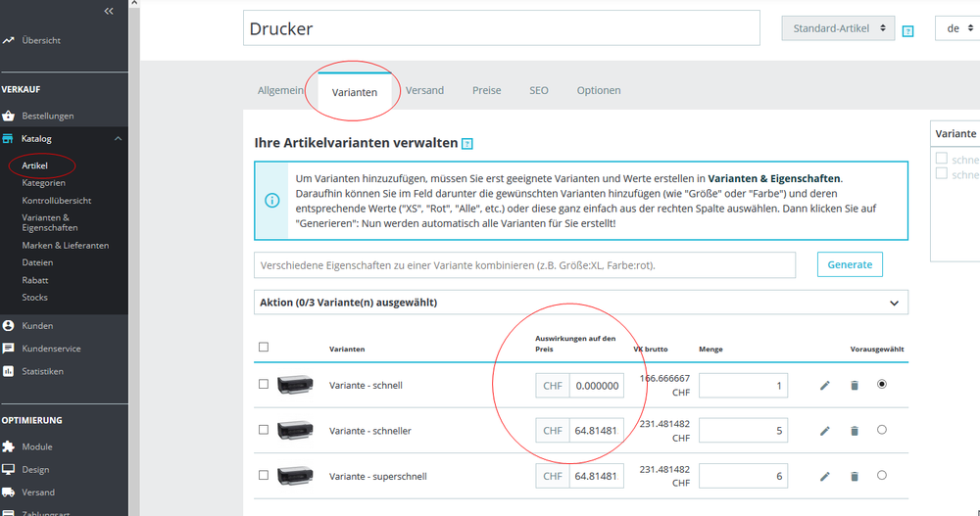Click Menge field of Variante - schnell
The width and height of the screenshot is (980, 516).
(x=743, y=386)
